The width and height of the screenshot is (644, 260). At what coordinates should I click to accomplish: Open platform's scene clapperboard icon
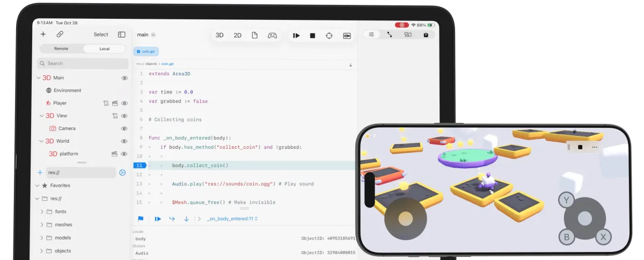(114, 154)
